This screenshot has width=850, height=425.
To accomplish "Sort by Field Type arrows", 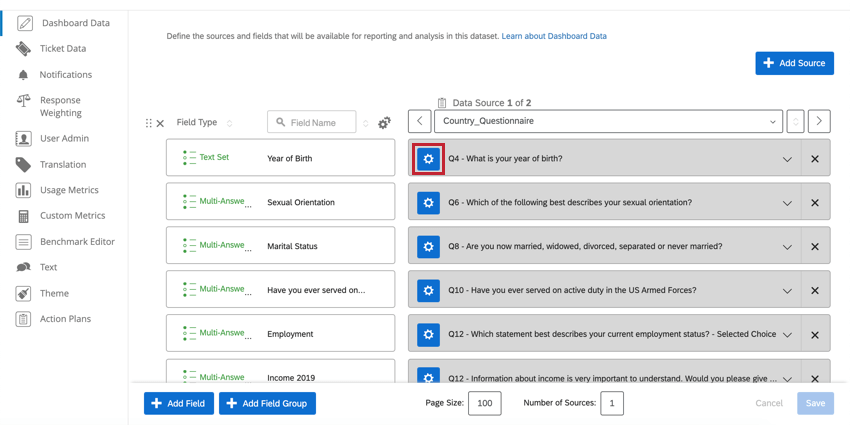I will tap(229, 123).
